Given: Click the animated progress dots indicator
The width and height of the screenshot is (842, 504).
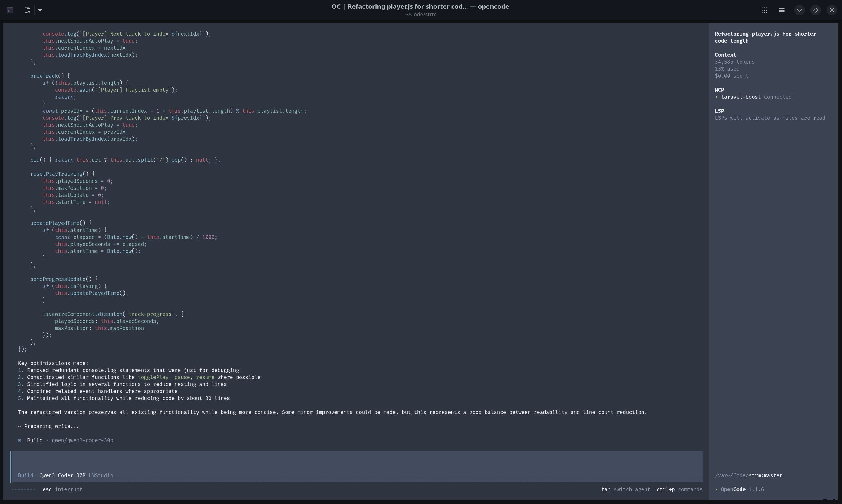Looking at the screenshot, I should tap(23, 489).
